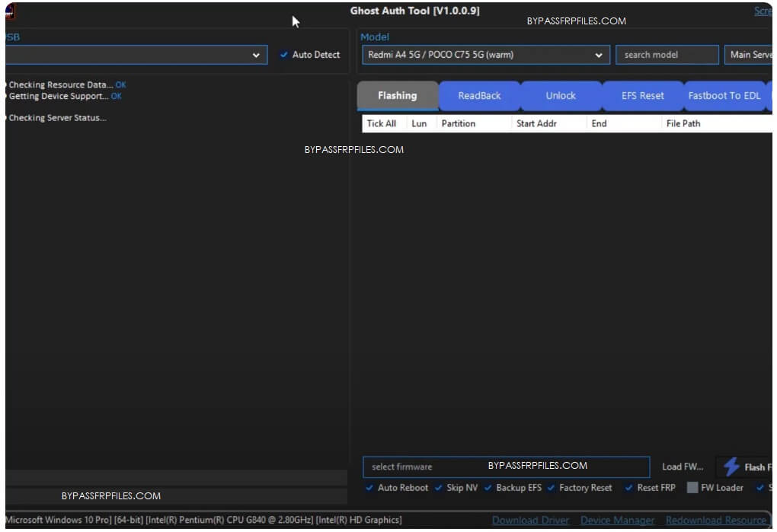Open the USB port dropdown
The image size is (777, 532).
coord(136,55)
